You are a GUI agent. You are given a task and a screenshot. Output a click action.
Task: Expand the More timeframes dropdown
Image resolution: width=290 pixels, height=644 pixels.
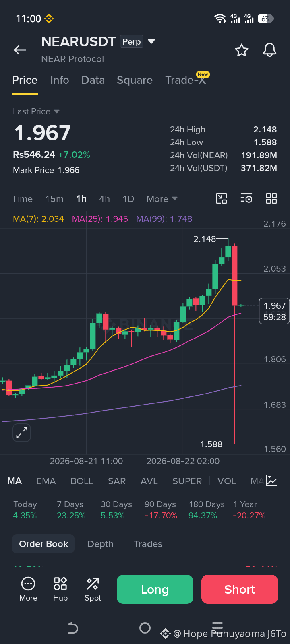162,199
